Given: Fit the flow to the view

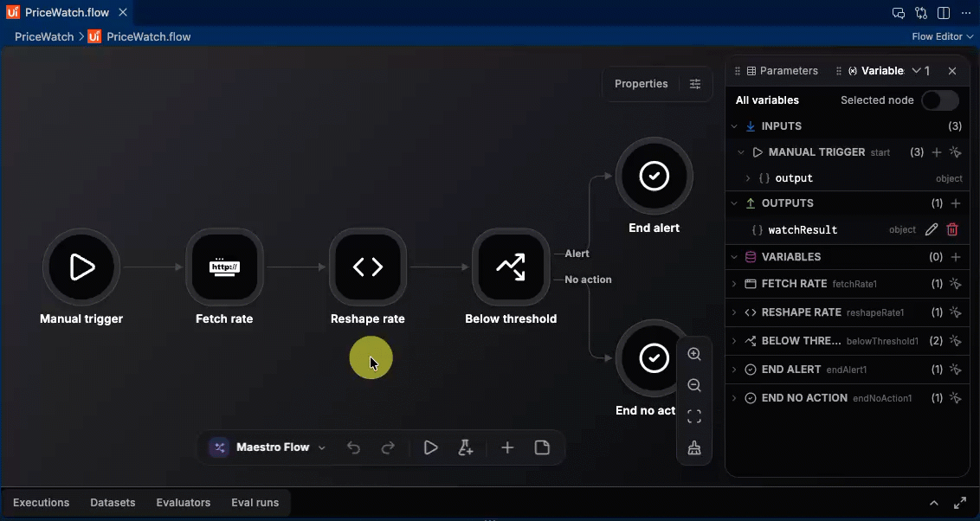Looking at the screenshot, I should click(x=693, y=416).
